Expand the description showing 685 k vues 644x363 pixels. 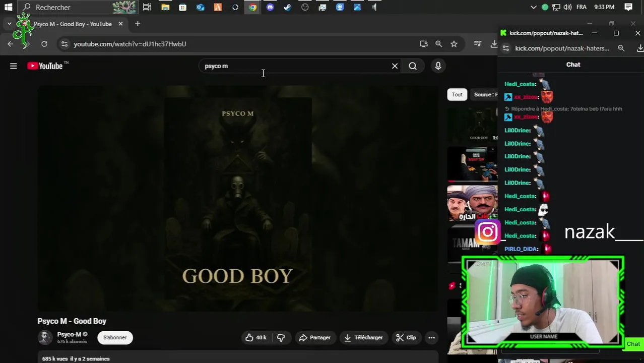[x=238, y=358]
